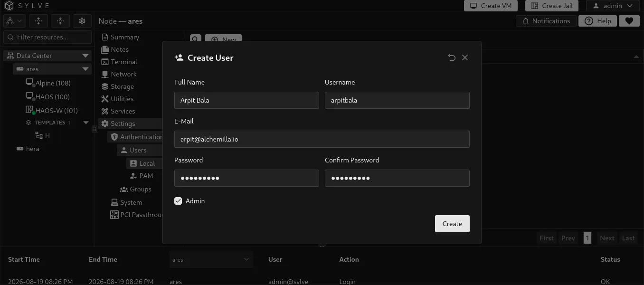
Task: Open the PCI Passthrough item
Action: (x=136, y=215)
